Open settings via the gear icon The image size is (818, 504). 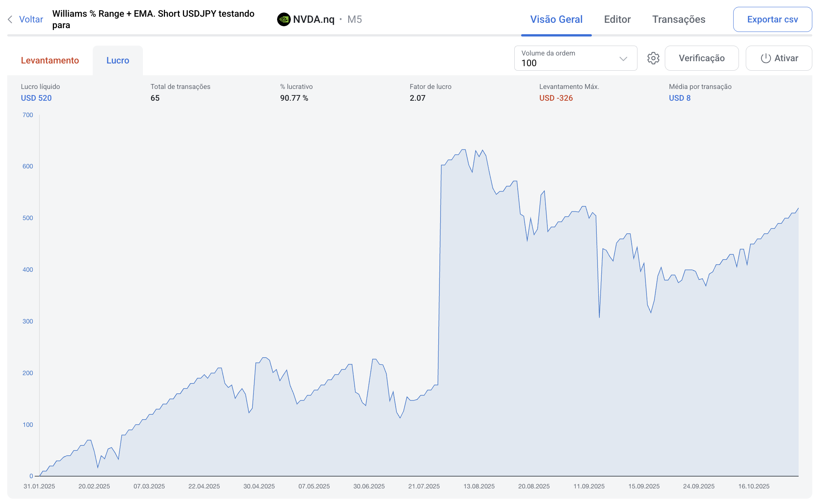point(653,58)
